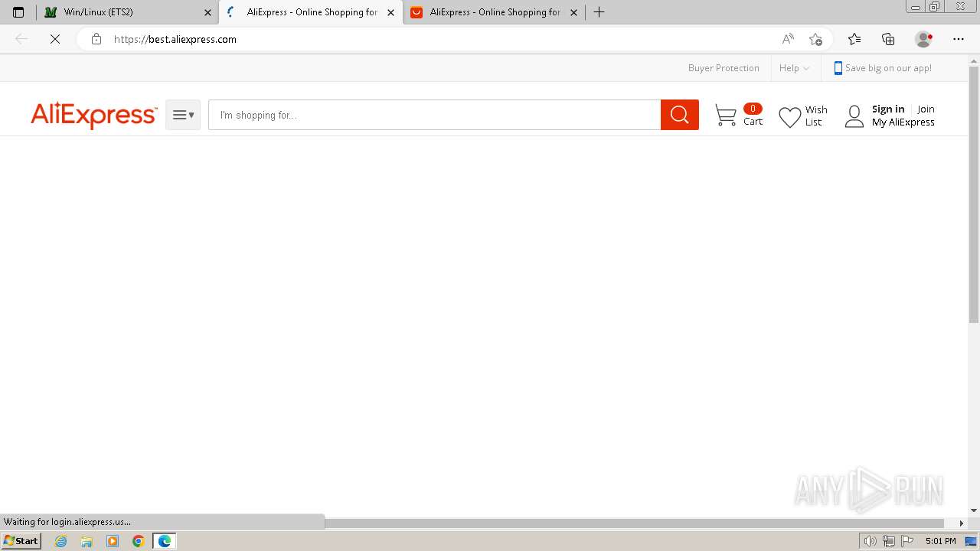
Task: Open Google Chrome from the taskbar
Action: point(139,541)
